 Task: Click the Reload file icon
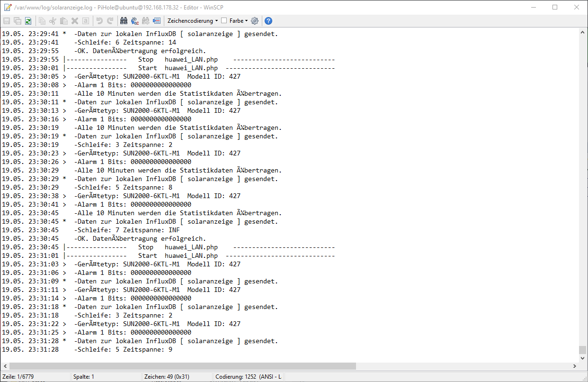(28, 21)
